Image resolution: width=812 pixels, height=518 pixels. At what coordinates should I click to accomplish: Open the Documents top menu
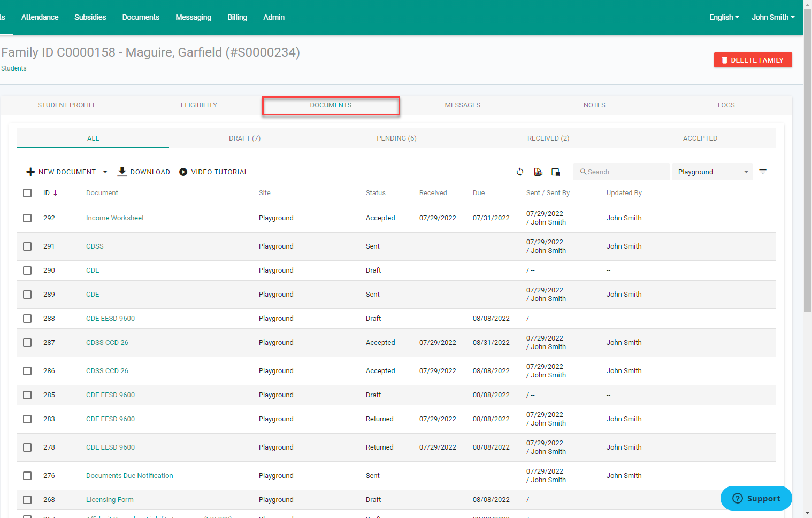click(x=141, y=17)
